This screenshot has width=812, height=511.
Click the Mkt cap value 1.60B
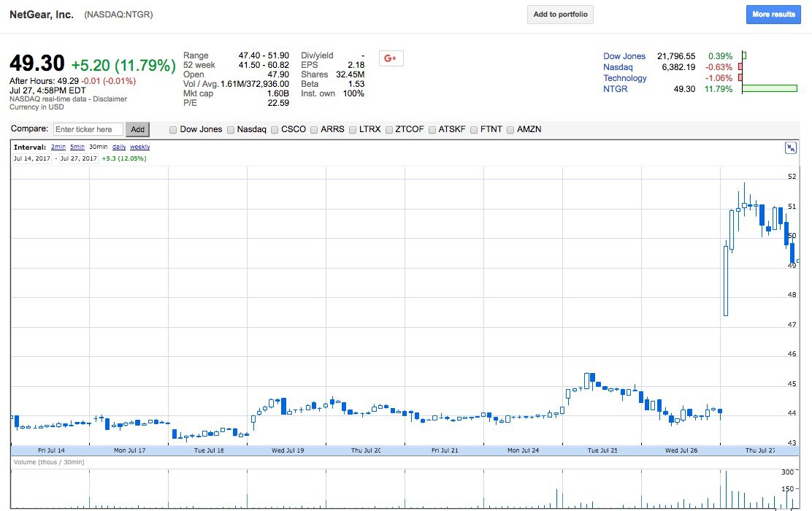(278, 93)
